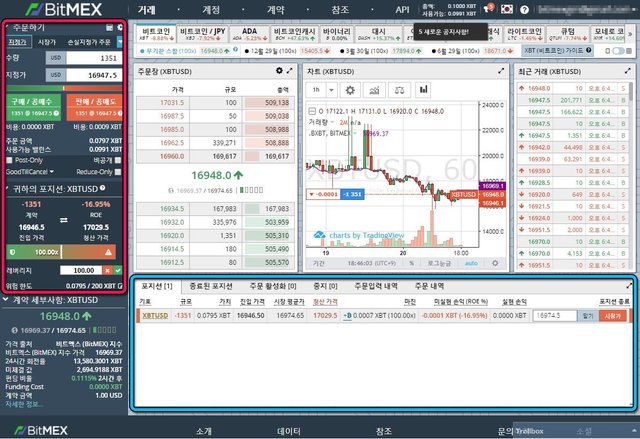Toggle the chart % scale
Screen dimensions: 640x439
click(x=411, y=263)
